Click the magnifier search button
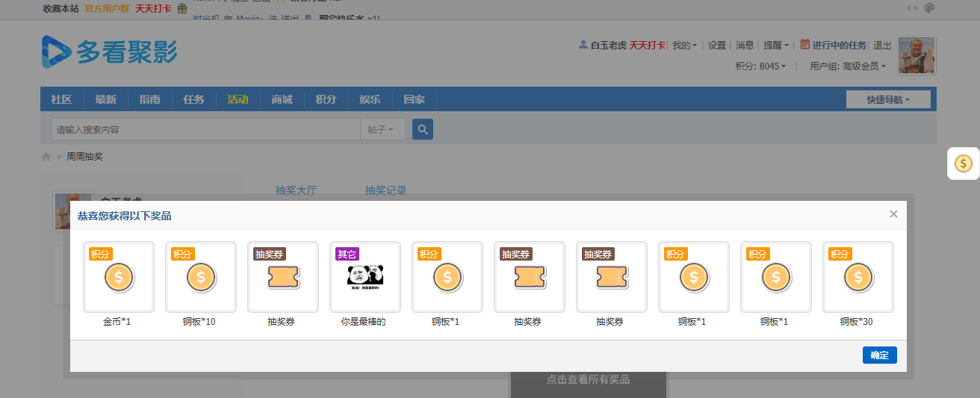Screen dimensions: 980x398 point(423,129)
